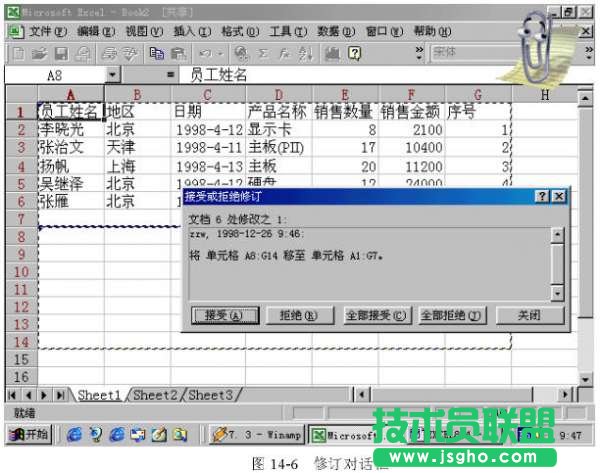Click the 拒绝(R) reject button
This screenshot has width=600, height=473.
tap(300, 315)
